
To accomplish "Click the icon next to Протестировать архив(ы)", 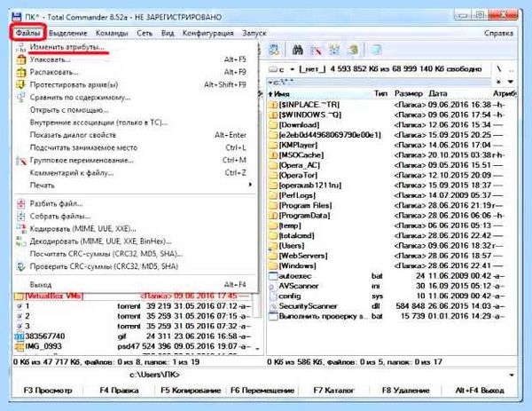I will 21,84.
